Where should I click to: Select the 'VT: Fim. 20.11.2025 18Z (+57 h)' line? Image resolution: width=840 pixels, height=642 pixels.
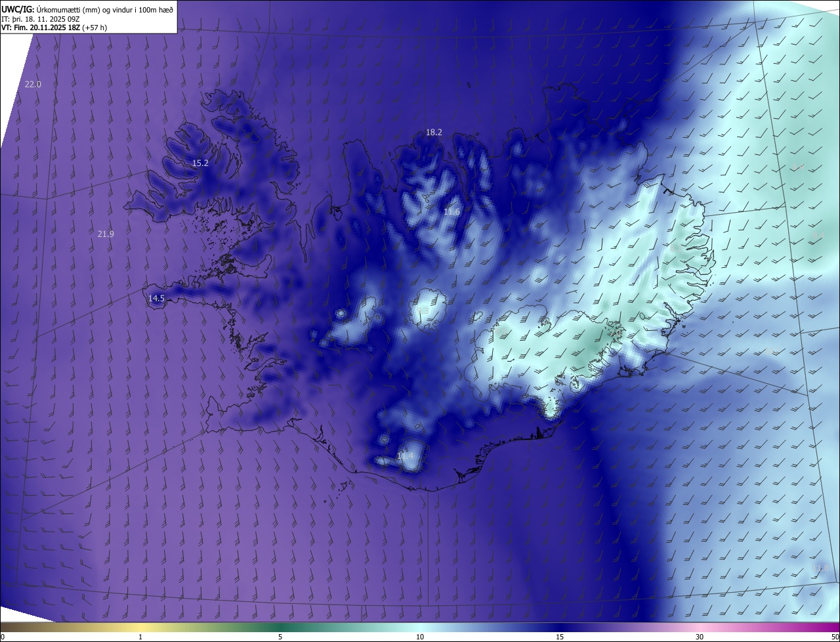click(54, 28)
